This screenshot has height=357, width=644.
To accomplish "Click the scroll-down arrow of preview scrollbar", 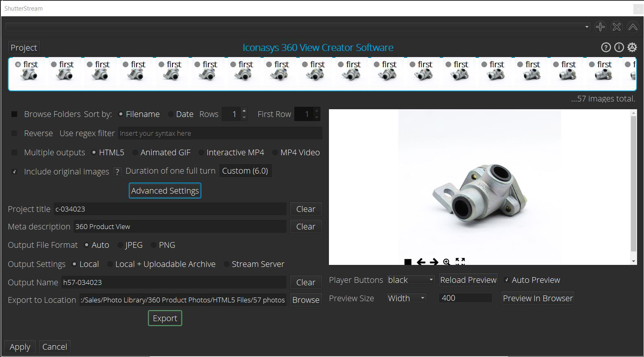I will click(x=633, y=261).
